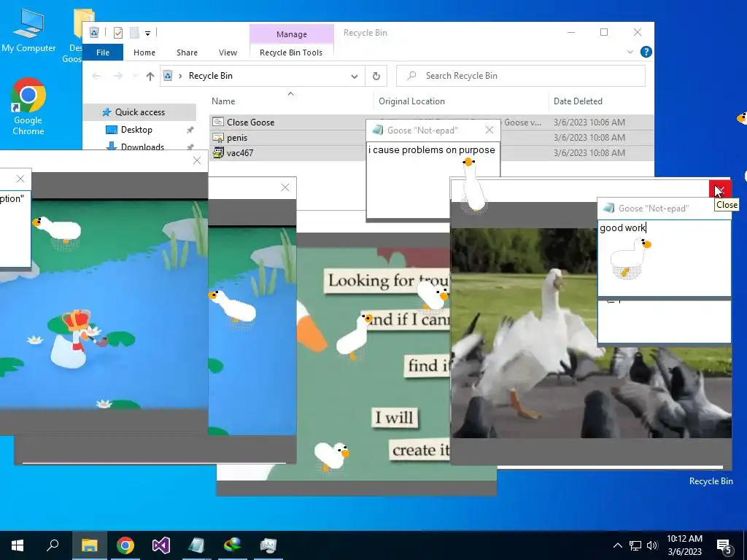
Task: Click the goose walking above the photo
Action: click(473, 185)
